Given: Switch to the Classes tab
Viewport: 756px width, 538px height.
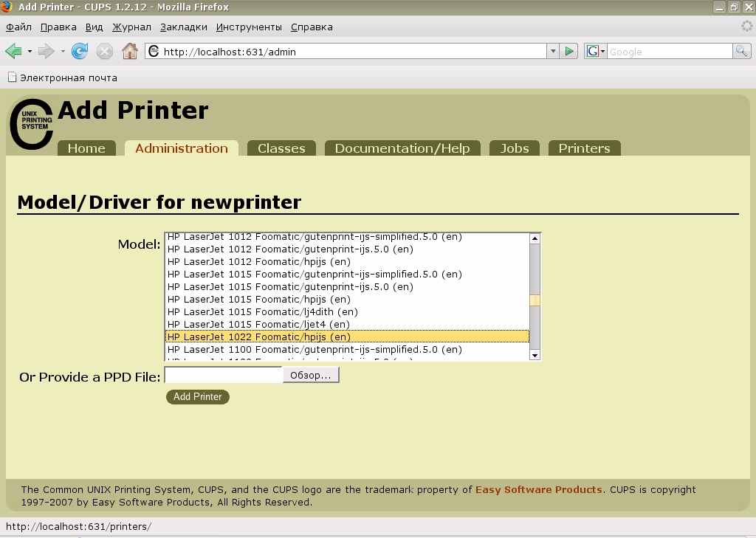Looking at the screenshot, I should 281,148.
